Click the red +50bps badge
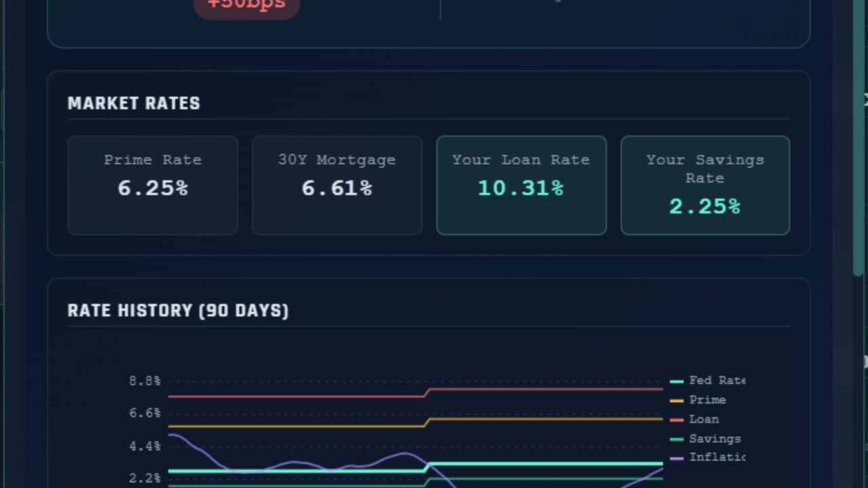Viewport: 868px width, 488px height. point(247,5)
